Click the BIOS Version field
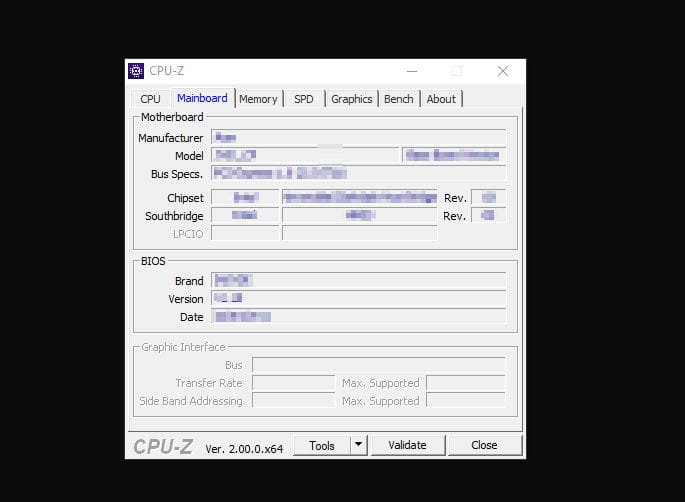Image resolution: width=685 pixels, height=502 pixels. coord(359,298)
